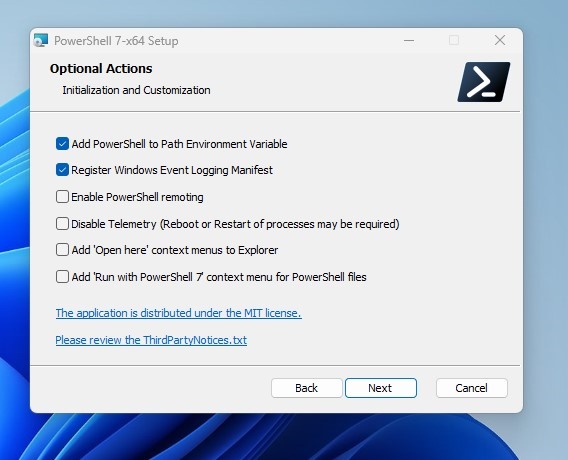This screenshot has width=568, height=460.
Task: Click the installer icon in the title bar
Action: point(41,40)
